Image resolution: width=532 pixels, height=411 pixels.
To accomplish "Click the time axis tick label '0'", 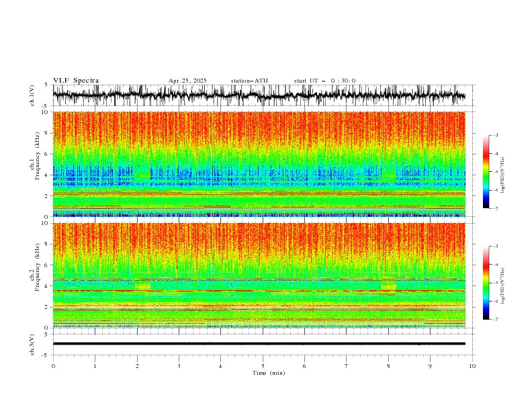I will [x=53, y=366].
